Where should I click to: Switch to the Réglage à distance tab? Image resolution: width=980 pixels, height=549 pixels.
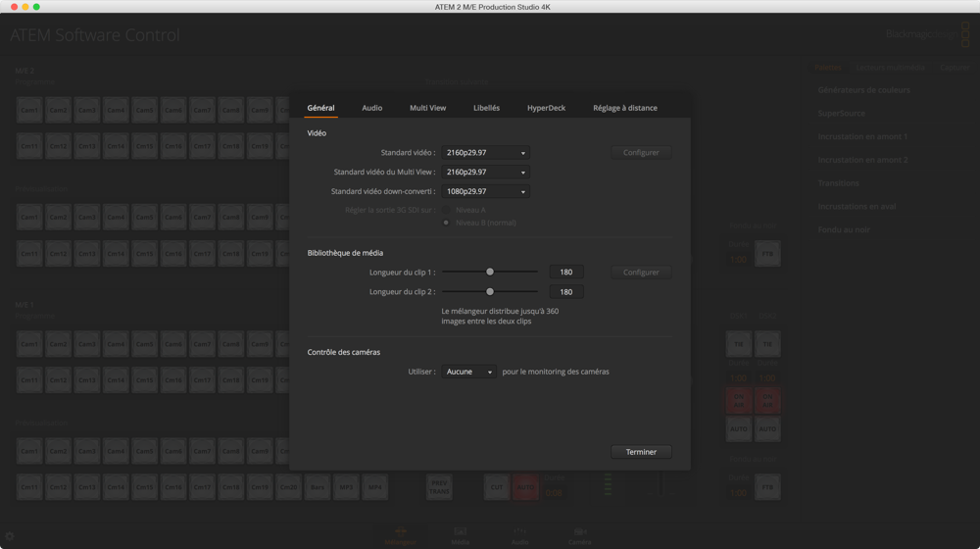(x=625, y=108)
